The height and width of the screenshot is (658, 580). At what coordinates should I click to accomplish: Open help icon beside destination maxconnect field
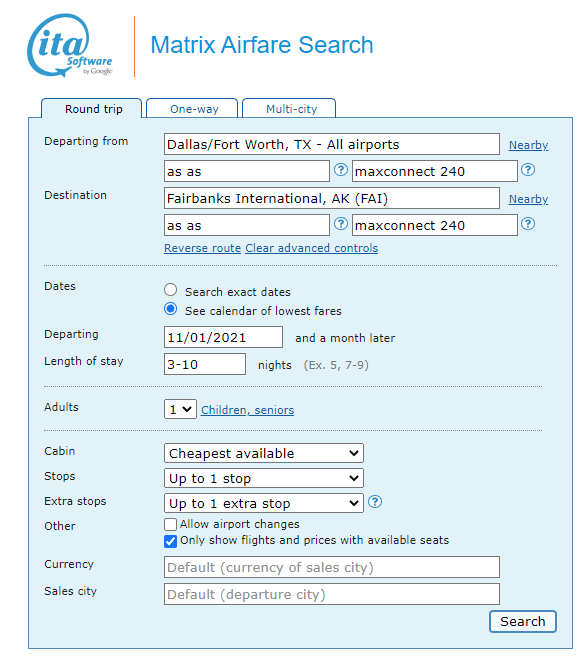528,224
